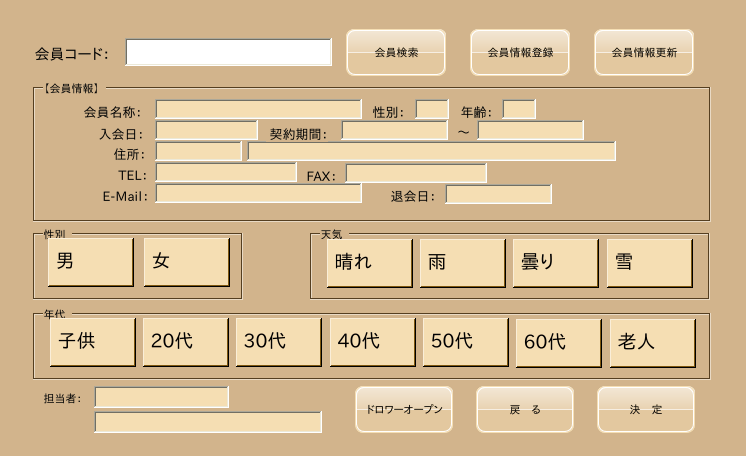
Task: Choose 晴れ weather button
Action: pyautogui.click(x=370, y=263)
